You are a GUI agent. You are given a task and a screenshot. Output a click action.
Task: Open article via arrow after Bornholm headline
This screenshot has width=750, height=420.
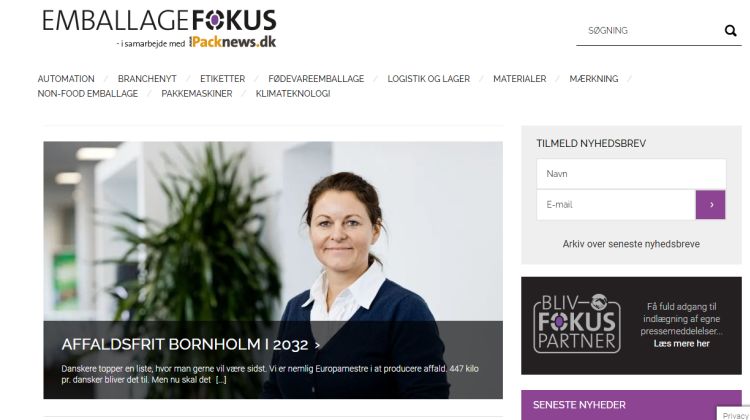coord(317,345)
